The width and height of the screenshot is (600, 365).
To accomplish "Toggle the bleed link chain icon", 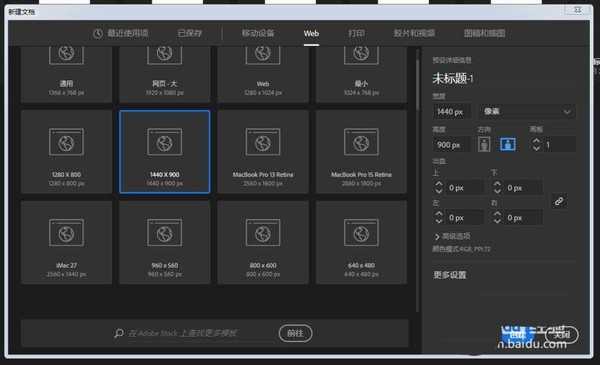I will click(559, 201).
